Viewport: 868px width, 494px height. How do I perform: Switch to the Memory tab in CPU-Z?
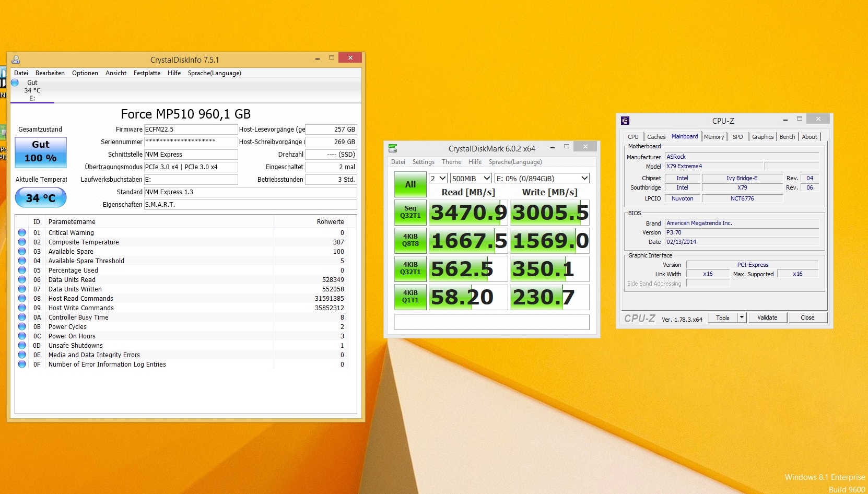coord(714,137)
